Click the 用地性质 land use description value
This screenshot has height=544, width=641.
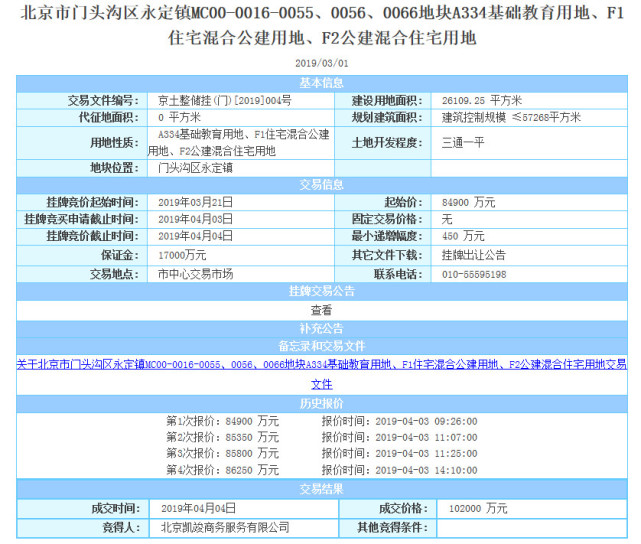pyautogui.click(x=238, y=143)
